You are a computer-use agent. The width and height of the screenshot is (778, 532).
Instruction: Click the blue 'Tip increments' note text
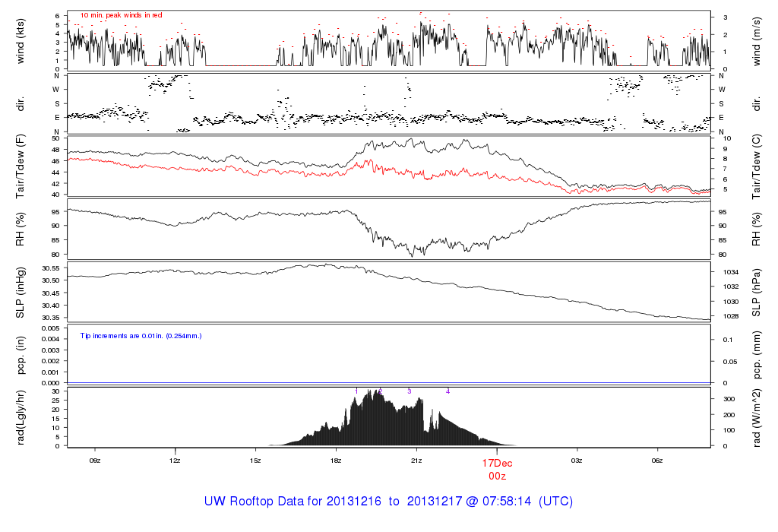tap(141, 335)
